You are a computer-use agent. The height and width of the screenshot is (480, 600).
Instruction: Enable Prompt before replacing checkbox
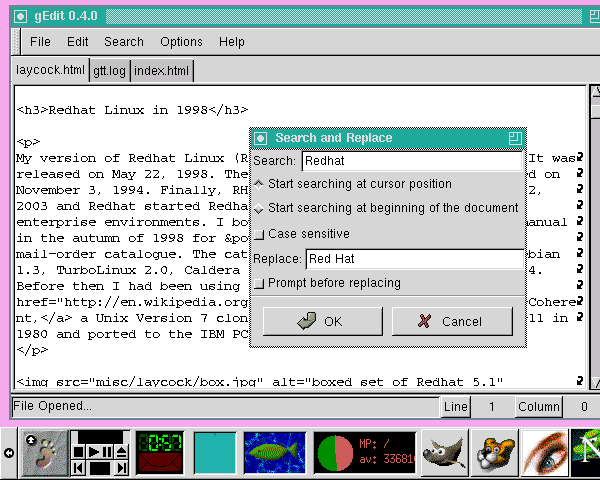(x=260, y=283)
